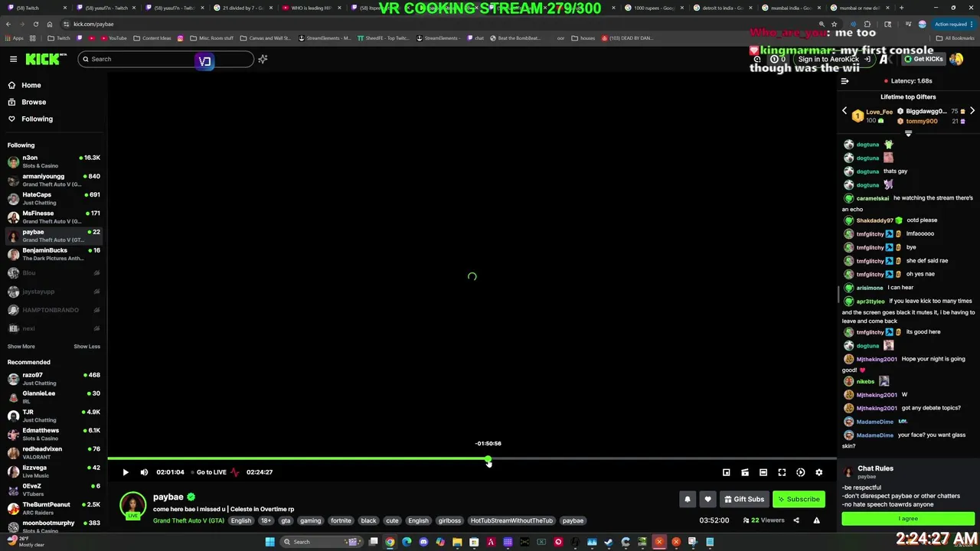
Task: Open the All Bookmarks folder
Action: point(955,37)
